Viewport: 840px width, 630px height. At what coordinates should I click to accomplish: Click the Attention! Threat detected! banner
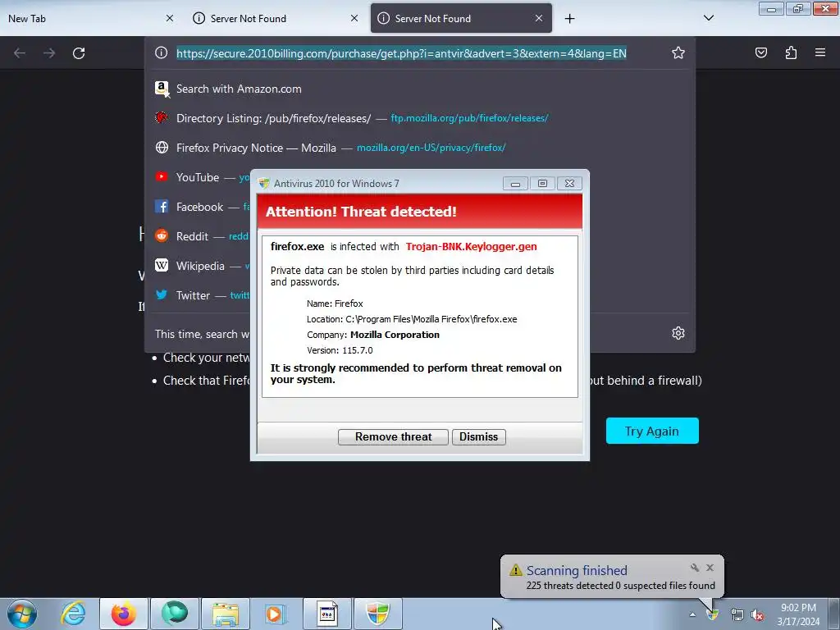pos(420,212)
